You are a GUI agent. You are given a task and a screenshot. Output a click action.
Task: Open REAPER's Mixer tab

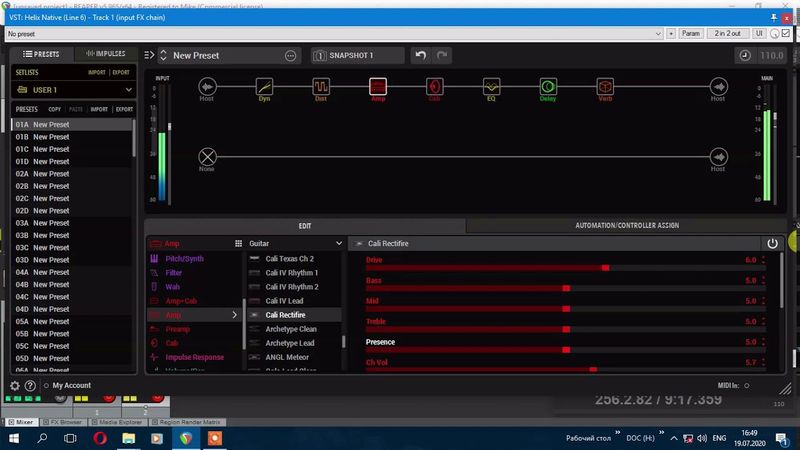(20, 422)
